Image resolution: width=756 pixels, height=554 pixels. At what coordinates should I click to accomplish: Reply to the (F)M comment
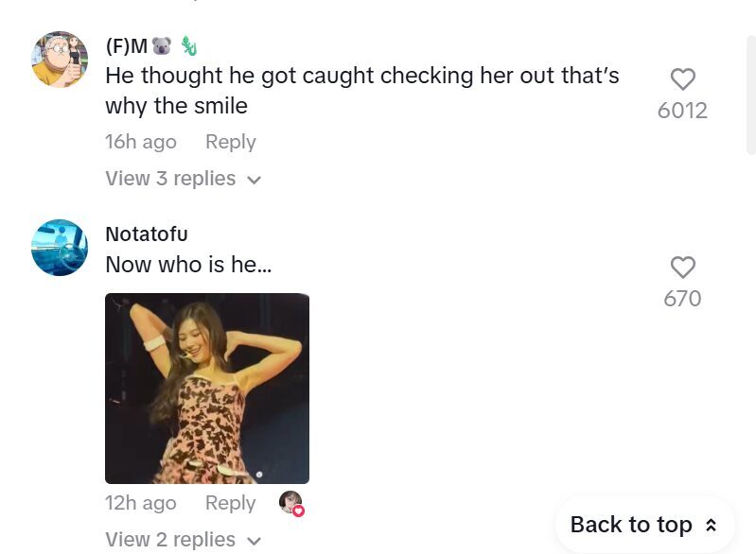pos(231,142)
